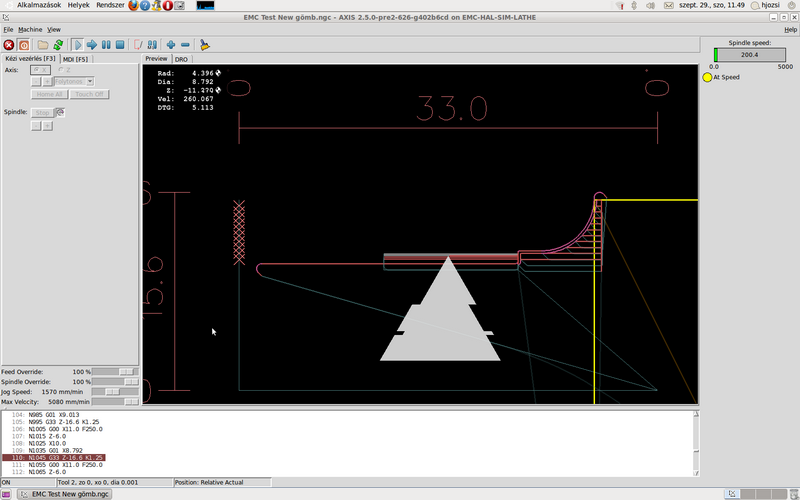Stop the program with the square icon
Screen dimensions: 800x500
click(x=119, y=45)
